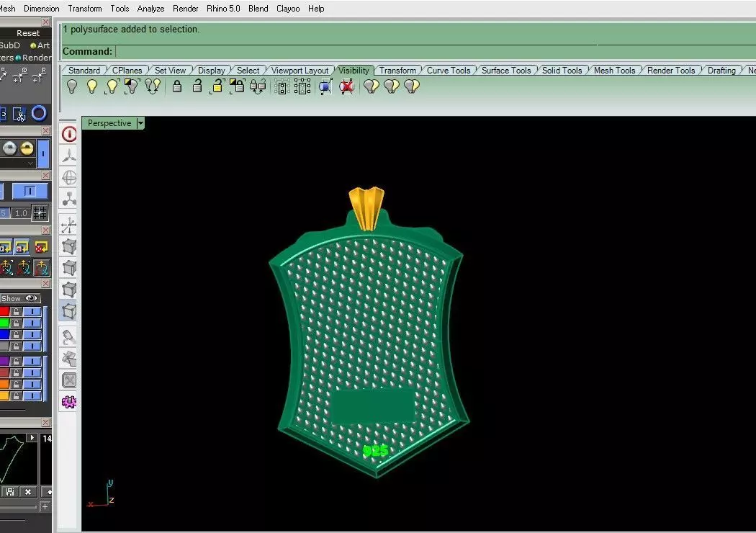Toggle the blue switch beside the gold sphere
Viewport: 756px width, 533px height.
tap(43, 153)
